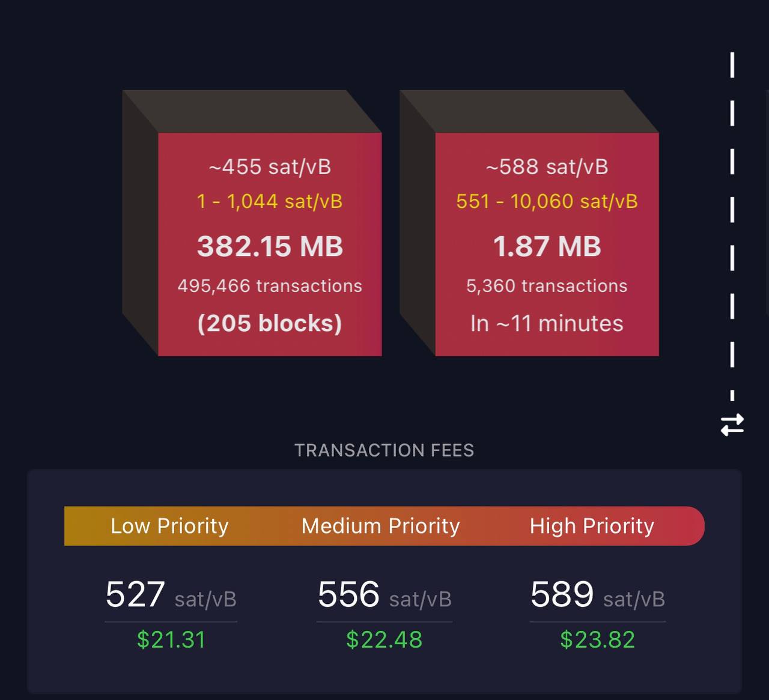The image size is (769, 700).
Task: Click the (205 blocks) label
Action: [270, 323]
